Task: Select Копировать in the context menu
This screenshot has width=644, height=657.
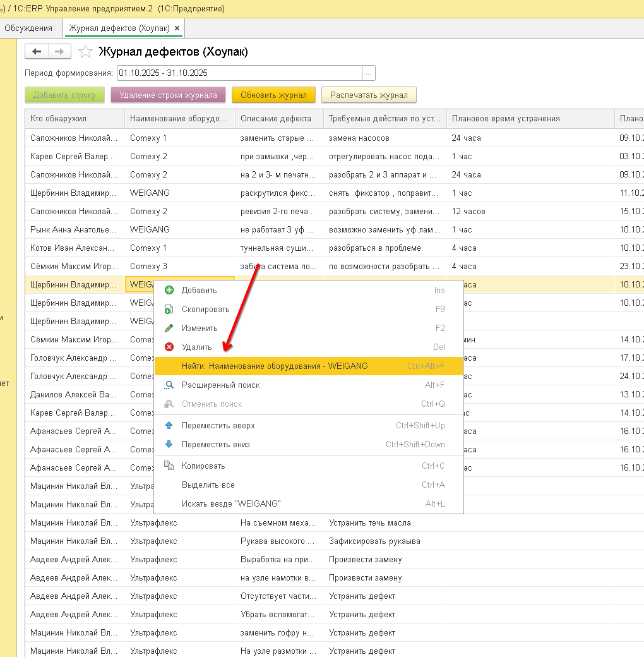Action: [203, 466]
